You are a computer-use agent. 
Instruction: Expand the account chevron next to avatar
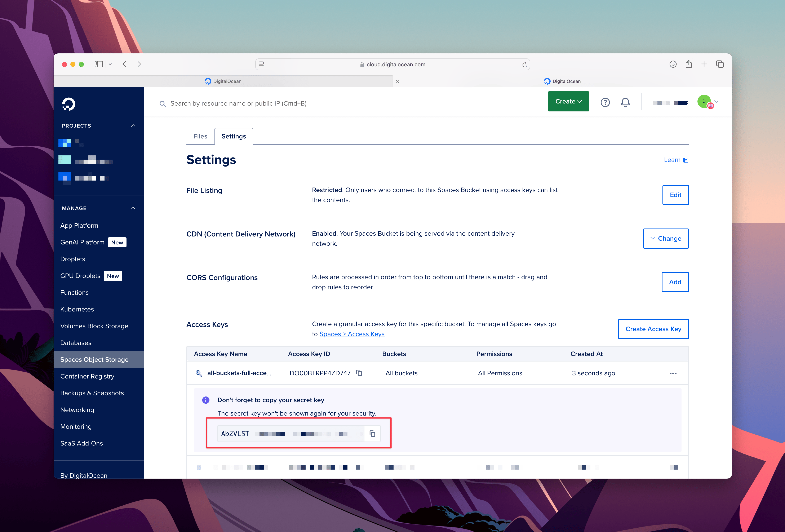716,101
